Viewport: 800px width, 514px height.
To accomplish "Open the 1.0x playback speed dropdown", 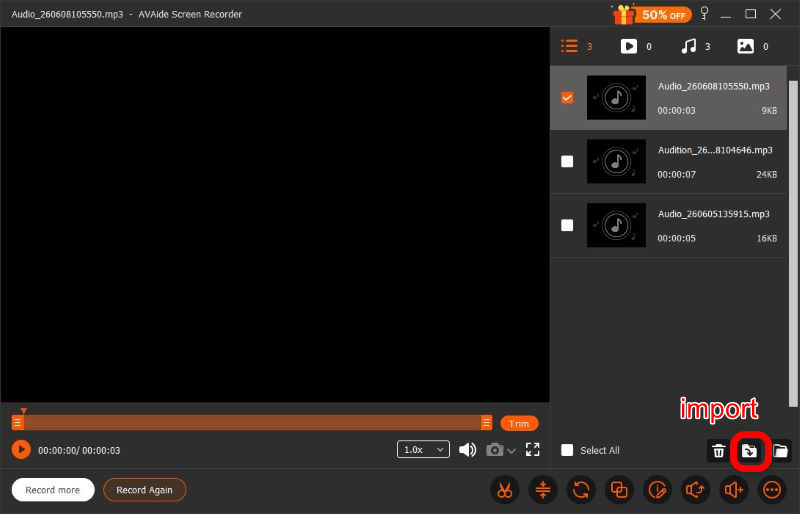I will point(423,450).
